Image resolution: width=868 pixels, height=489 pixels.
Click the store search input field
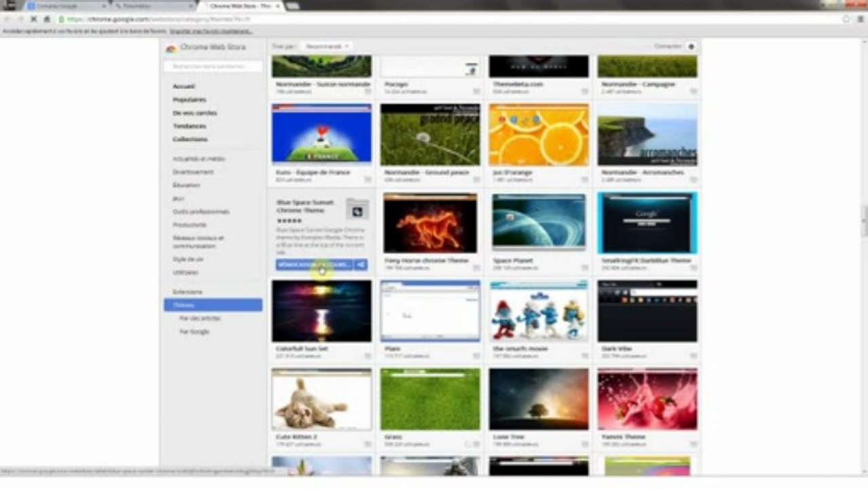(212, 67)
